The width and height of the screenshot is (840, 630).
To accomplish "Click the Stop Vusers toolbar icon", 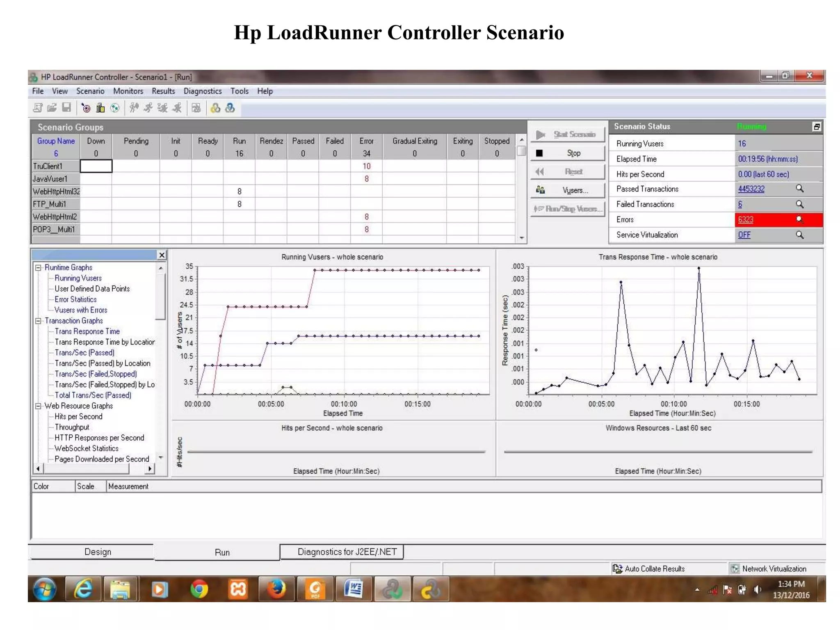I will click(177, 108).
